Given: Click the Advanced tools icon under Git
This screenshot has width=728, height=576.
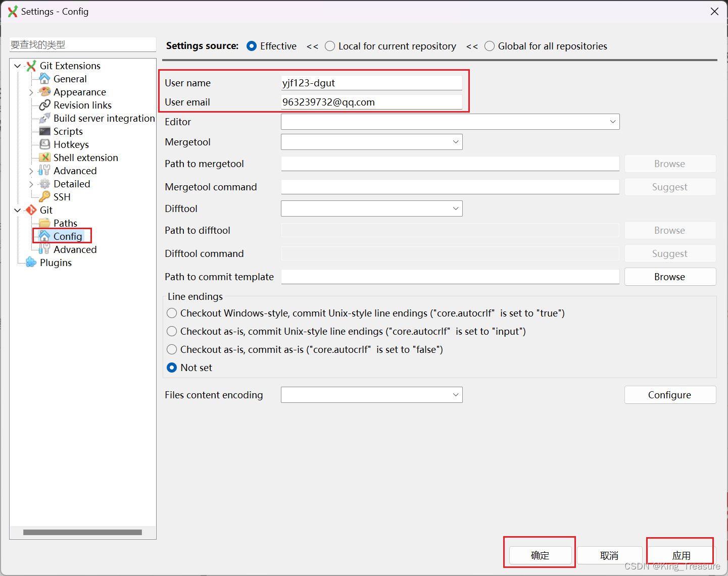Looking at the screenshot, I should click(44, 249).
